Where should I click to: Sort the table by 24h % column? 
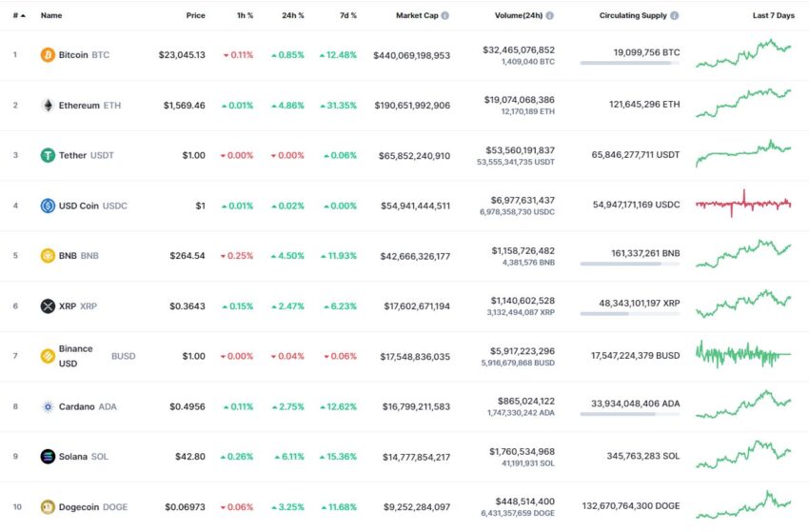tap(292, 15)
